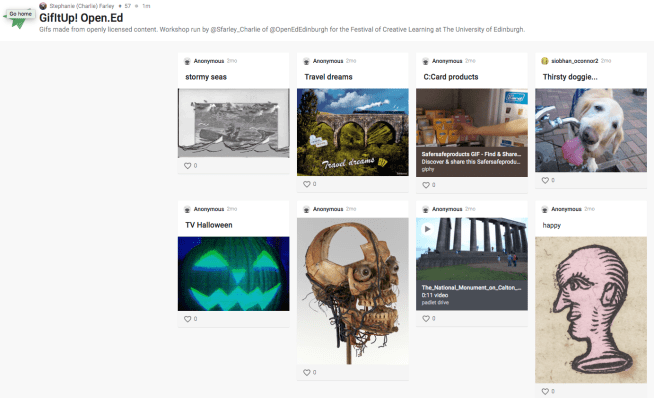Click the giphy source label
Screen dimensions: 654x398
coord(428,169)
